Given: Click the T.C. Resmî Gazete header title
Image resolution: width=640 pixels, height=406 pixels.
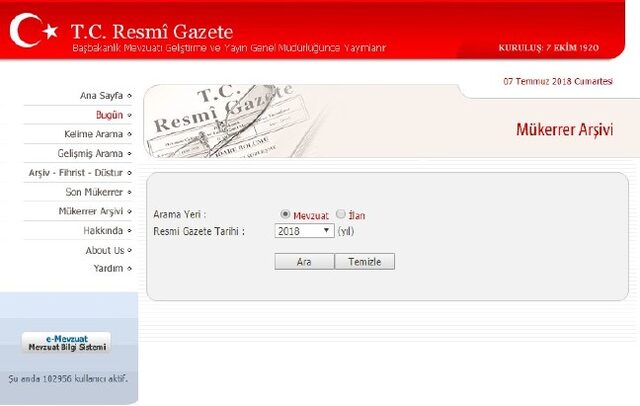Looking at the screenshot, I should point(152,31).
